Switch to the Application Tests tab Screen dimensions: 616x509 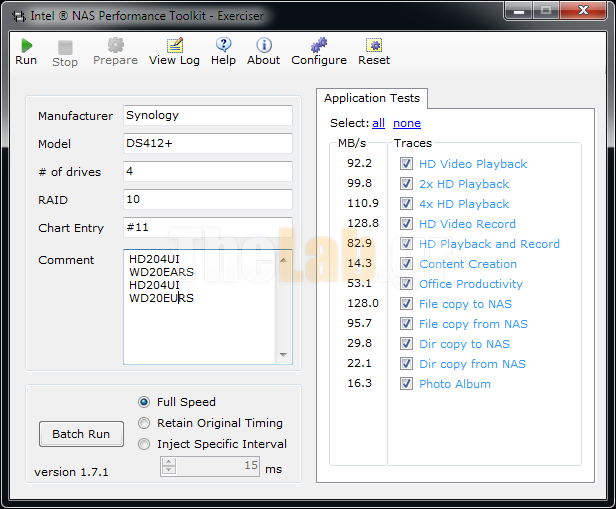pos(372,98)
